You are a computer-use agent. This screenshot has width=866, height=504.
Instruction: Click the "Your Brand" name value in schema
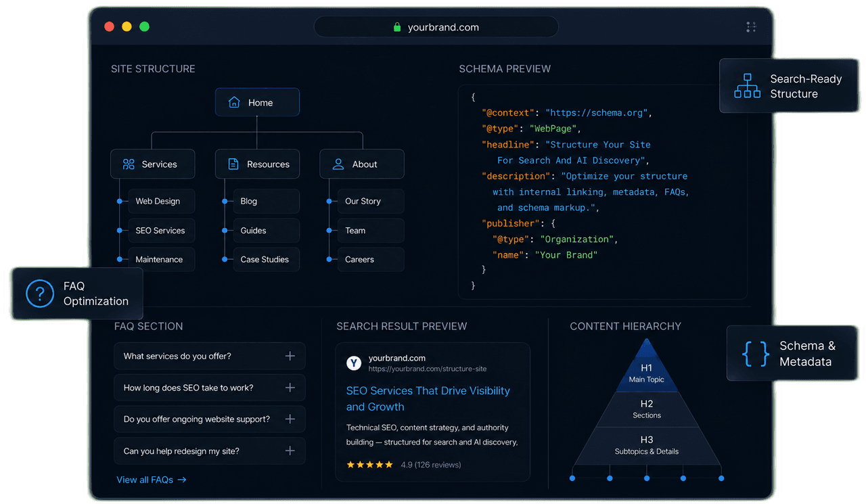click(566, 255)
